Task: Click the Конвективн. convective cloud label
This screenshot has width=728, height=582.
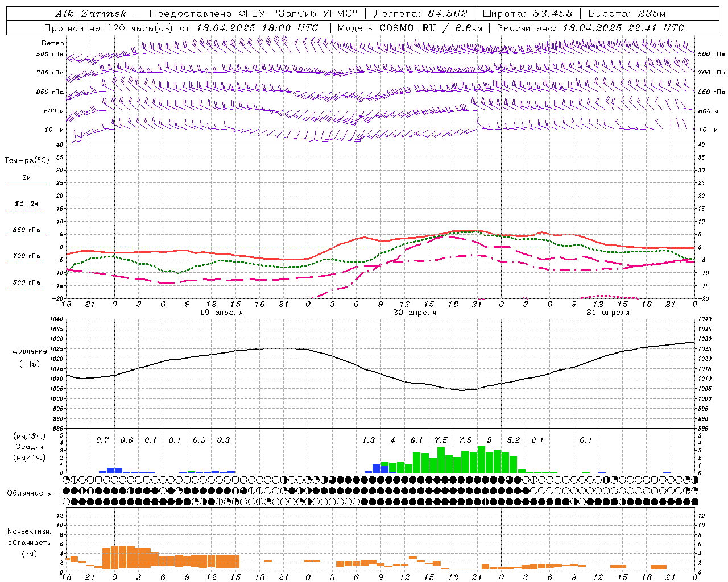Action: tap(30, 531)
